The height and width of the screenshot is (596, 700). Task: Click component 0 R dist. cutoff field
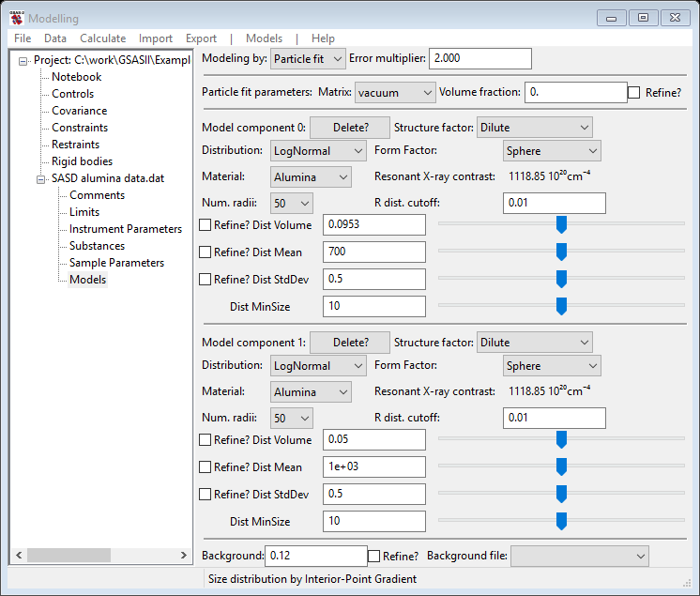554,203
